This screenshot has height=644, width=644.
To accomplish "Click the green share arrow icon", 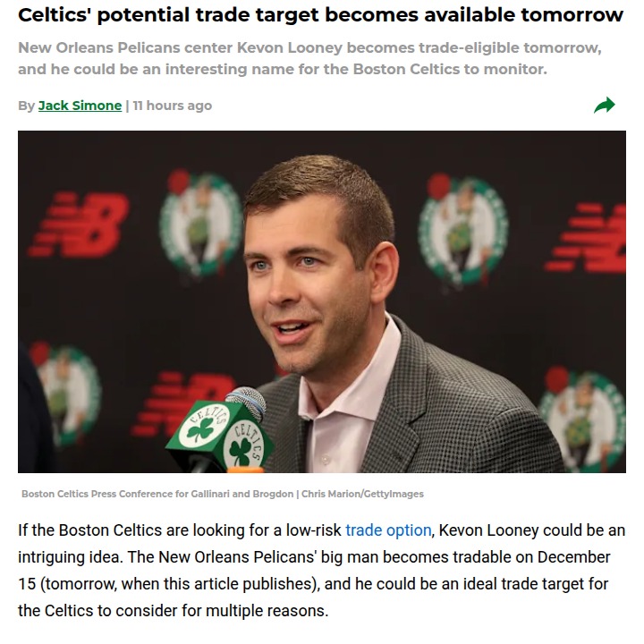I will click(605, 106).
